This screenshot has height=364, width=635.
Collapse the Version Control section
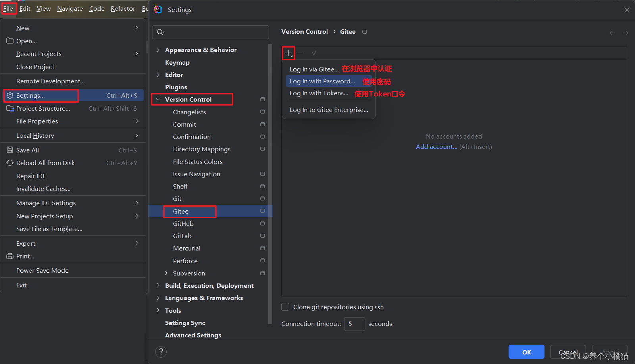point(158,99)
